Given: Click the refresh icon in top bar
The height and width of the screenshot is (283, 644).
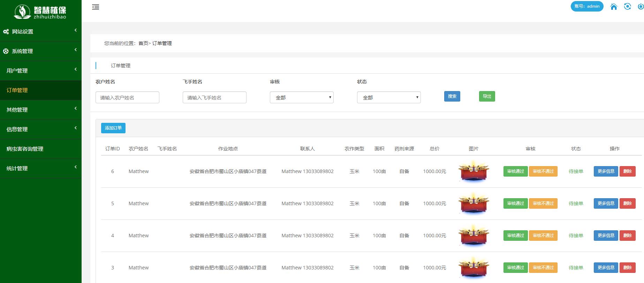Looking at the screenshot, I should click(627, 7).
